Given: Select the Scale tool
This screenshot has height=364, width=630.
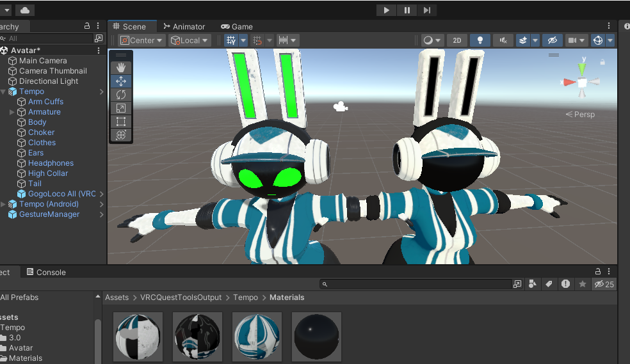Looking at the screenshot, I should point(121,108).
